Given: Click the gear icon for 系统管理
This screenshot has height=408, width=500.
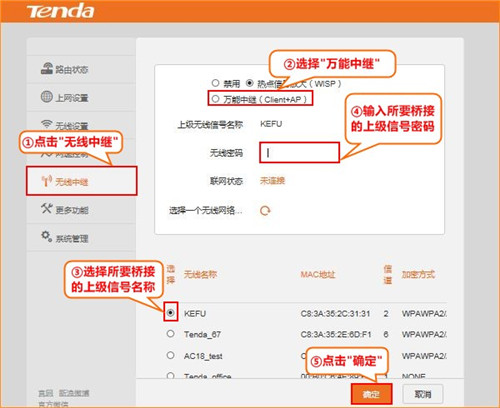Looking at the screenshot, I should tap(47, 236).
